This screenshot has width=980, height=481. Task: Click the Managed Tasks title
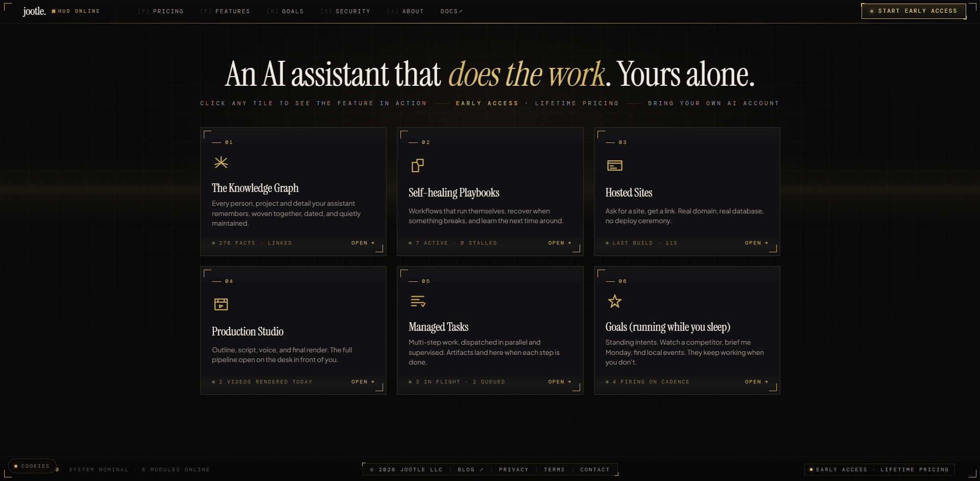(x=438, y=327)
